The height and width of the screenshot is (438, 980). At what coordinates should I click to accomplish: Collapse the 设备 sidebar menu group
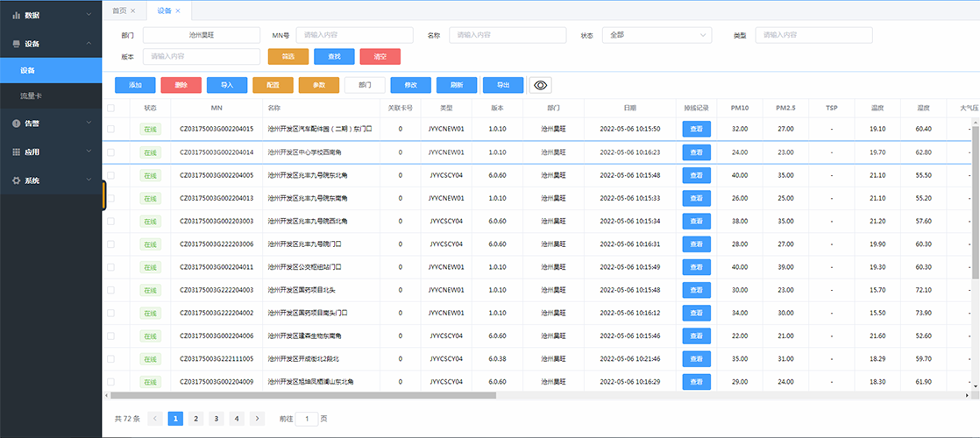pos(51,43)
